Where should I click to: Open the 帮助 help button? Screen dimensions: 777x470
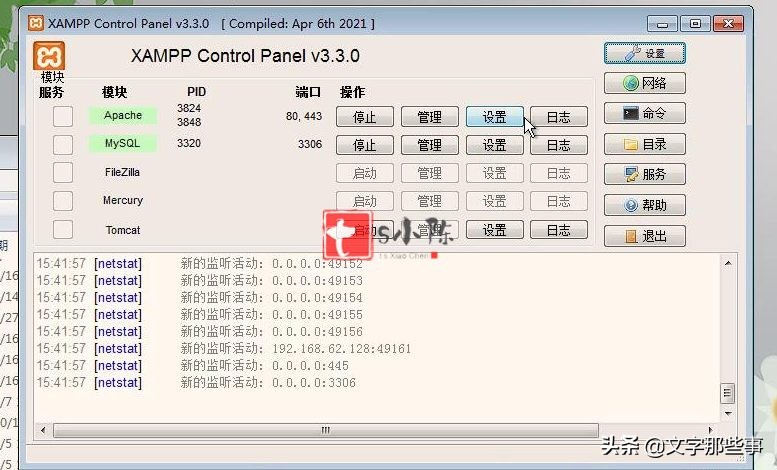click(x=645, y=205)
